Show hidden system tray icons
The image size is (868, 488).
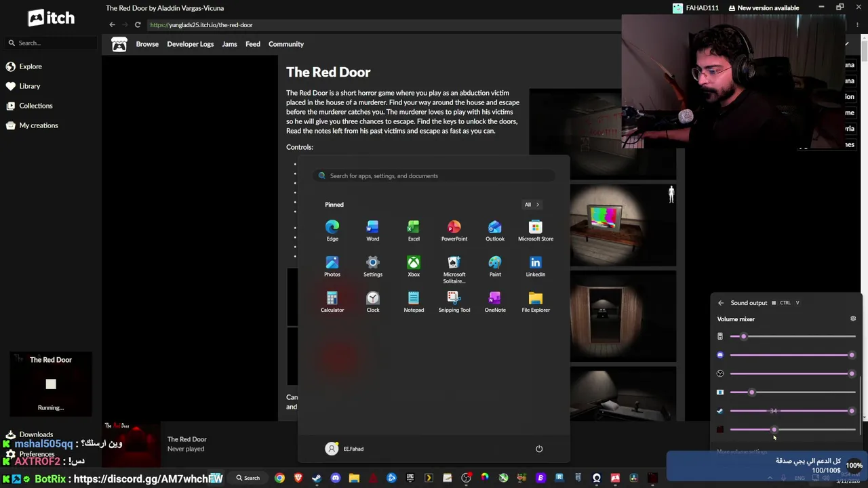[x=770, y=478]
